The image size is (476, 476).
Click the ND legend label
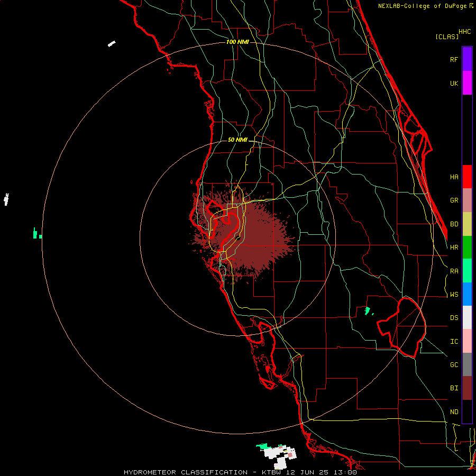454,412
